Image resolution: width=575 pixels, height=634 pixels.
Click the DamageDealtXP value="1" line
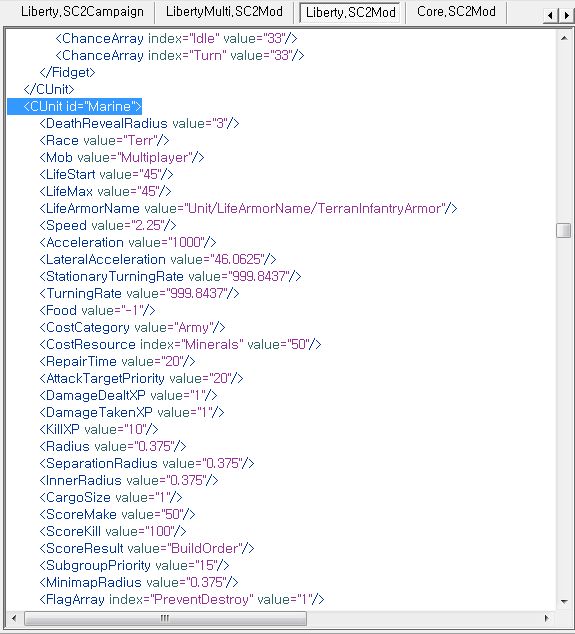(128, 395)
